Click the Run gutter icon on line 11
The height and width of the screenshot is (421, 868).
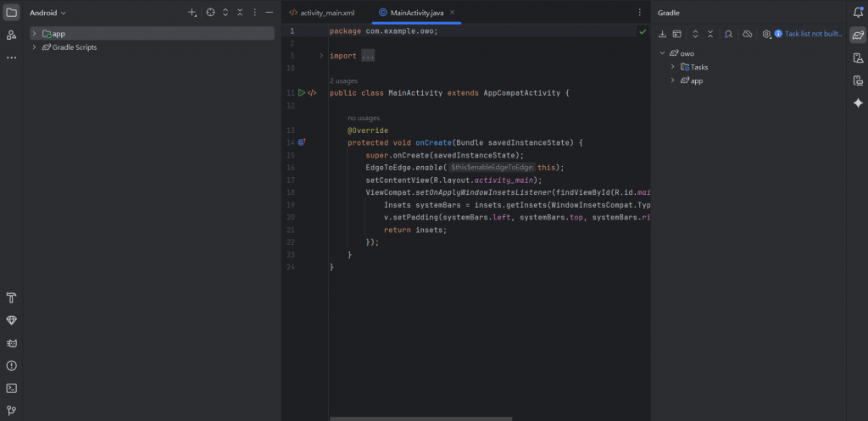tap(302, 93)
